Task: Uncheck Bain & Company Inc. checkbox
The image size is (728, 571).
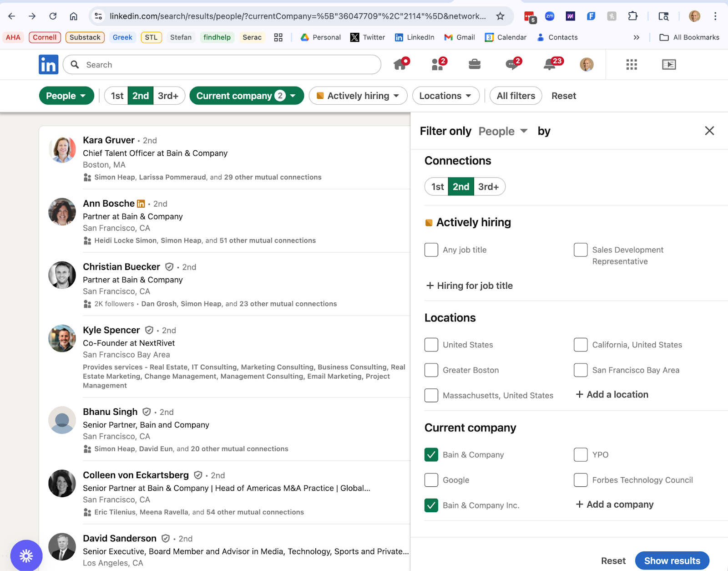Action: point(431,505)
